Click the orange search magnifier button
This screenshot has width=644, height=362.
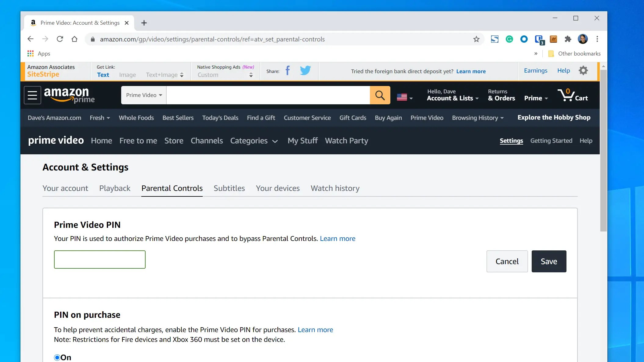pos(380,95)
